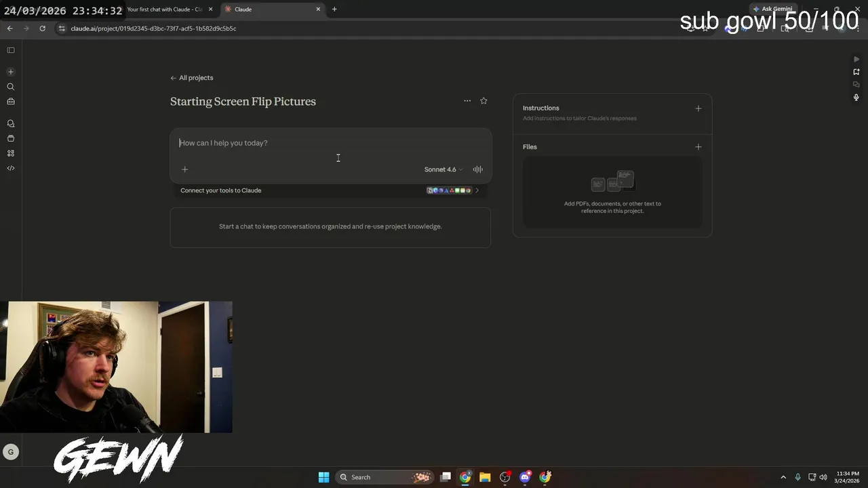Close the Claude browser tab
The image size is (868, 488).
(x=318, y=9)
